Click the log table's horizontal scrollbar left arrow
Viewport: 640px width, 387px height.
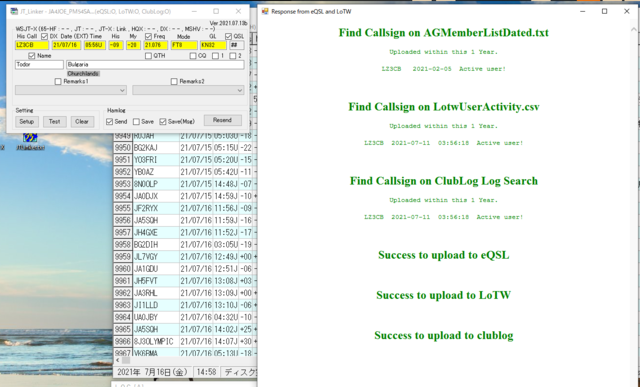tap(118, 360)
